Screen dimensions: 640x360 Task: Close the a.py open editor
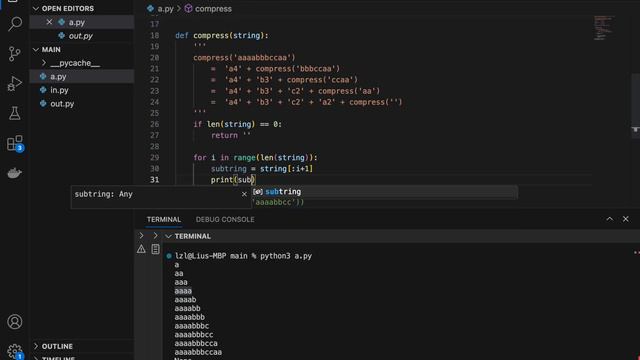49,22
